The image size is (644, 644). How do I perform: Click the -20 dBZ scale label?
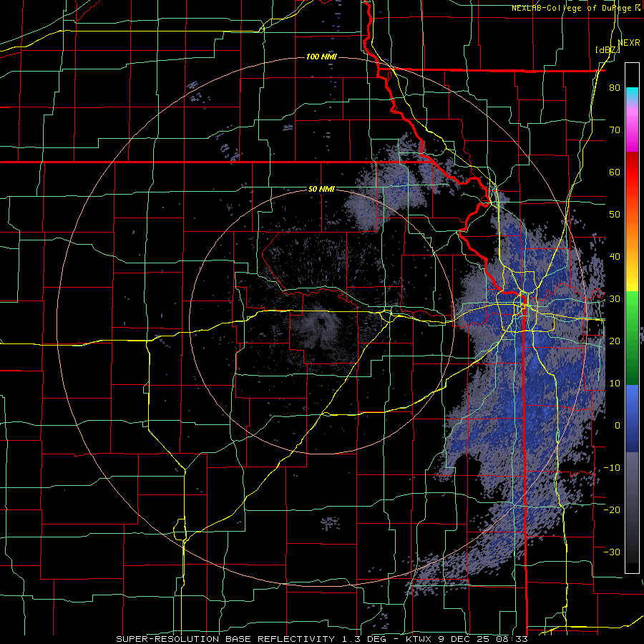[x=612, y=509]
